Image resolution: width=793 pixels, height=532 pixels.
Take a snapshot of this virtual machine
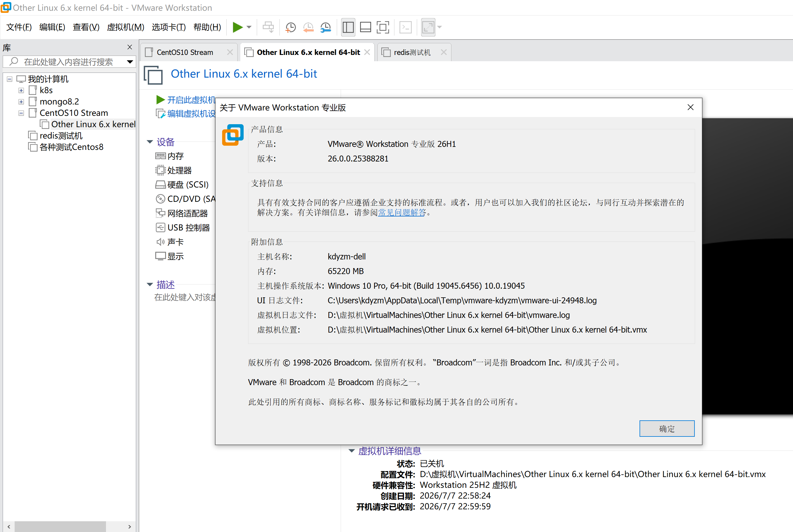point(291,27)
